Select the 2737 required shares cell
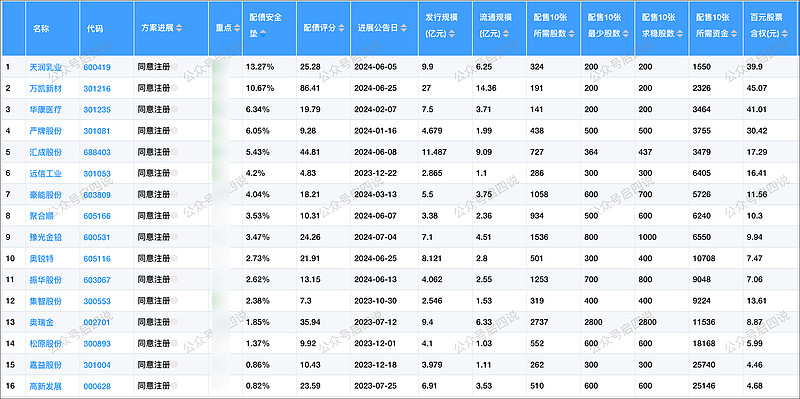Image resolution: width=800 pixels, height=399 pixels. point(554,322)
